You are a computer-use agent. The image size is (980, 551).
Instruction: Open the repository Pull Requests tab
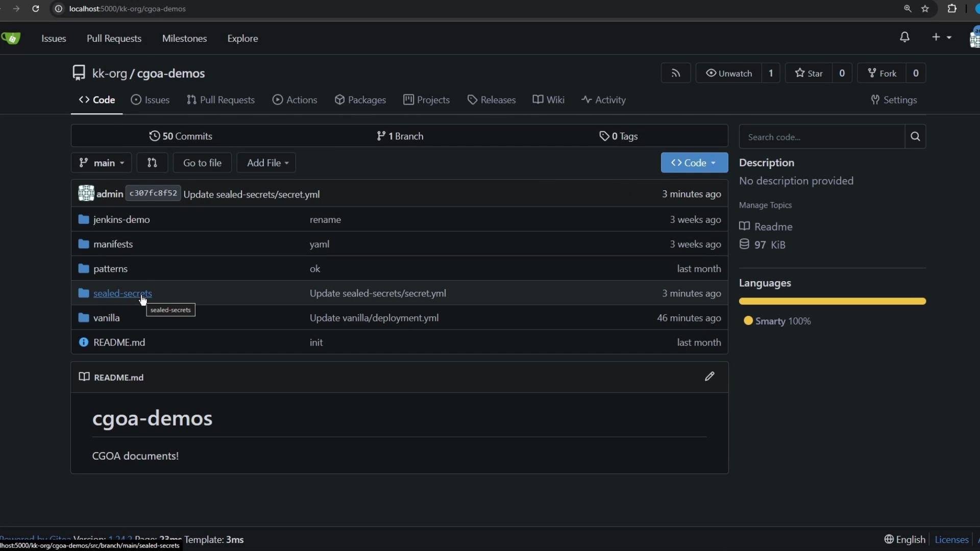220,100
